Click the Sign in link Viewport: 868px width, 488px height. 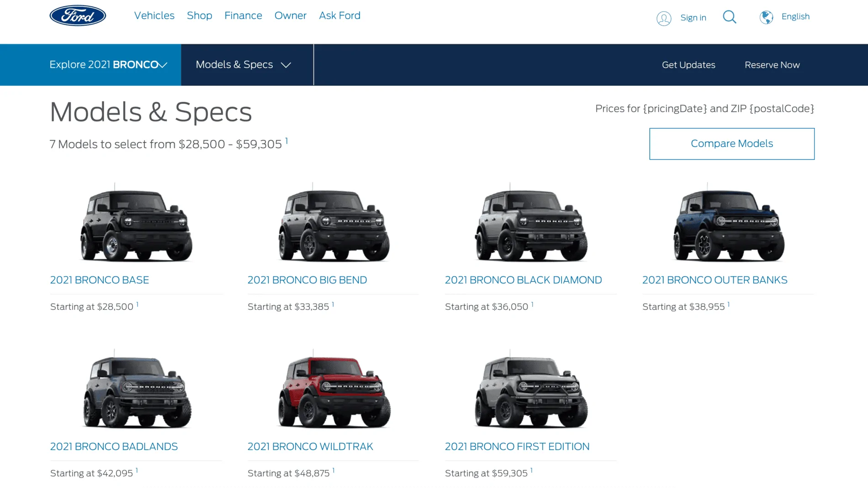pos(693,18)
